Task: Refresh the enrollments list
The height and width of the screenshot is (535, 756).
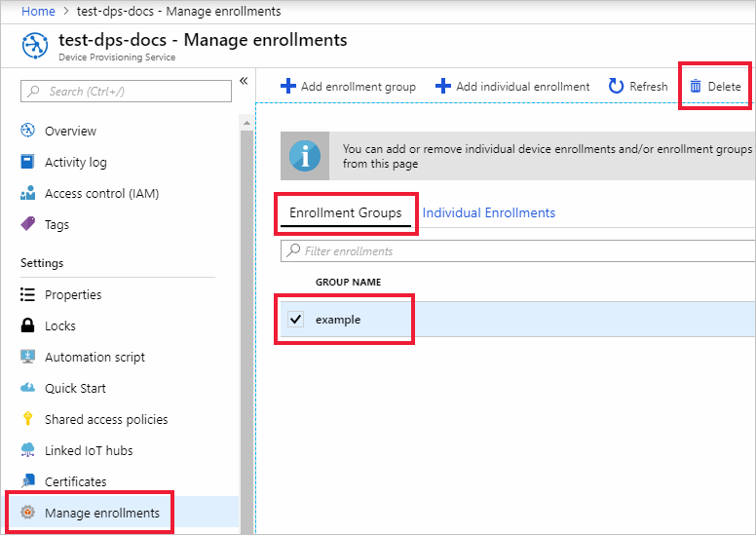Action: (638, 87)
